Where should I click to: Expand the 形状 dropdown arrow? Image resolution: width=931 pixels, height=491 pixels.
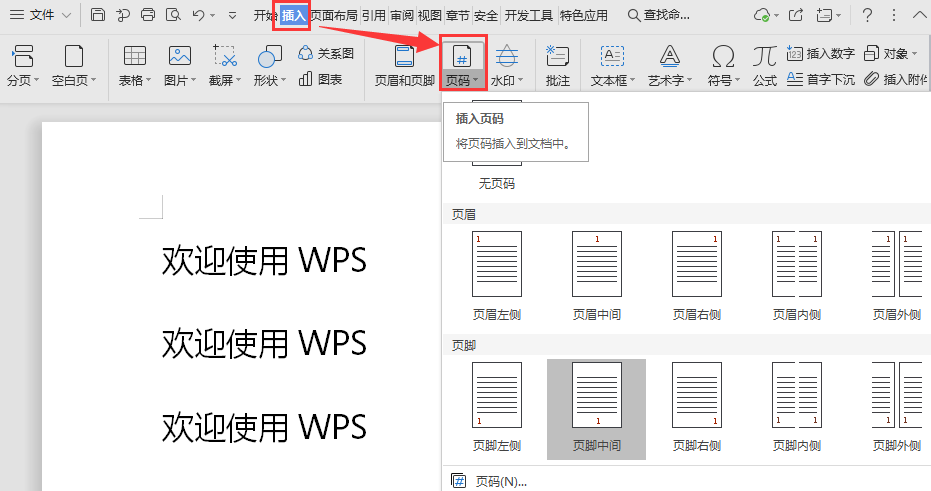(x=284, y=80)
